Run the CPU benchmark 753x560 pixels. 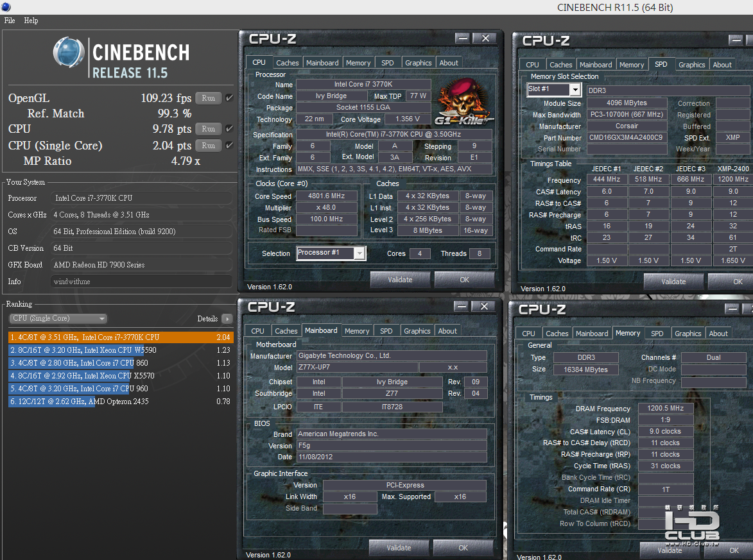(209, 128)
